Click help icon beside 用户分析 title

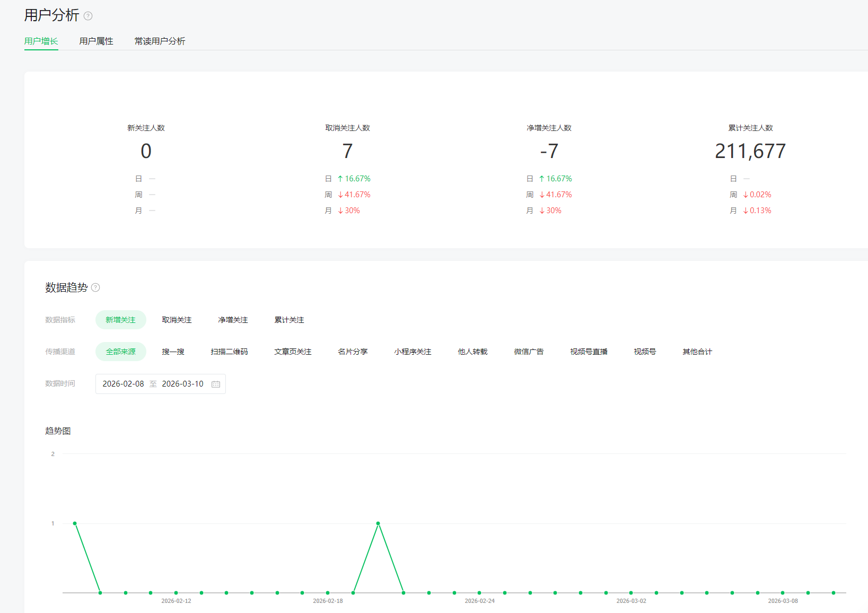point(88,16)
